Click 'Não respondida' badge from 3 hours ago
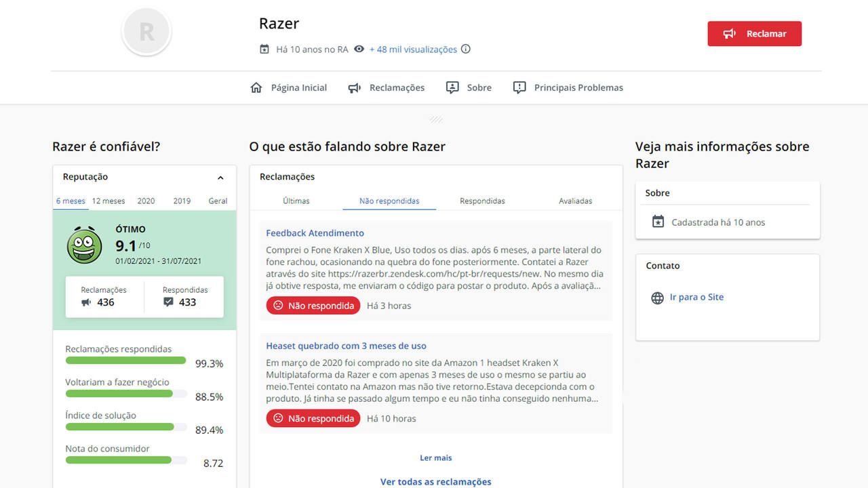The height and width of the screenshot is (488, 868). [x=313, y=306]
